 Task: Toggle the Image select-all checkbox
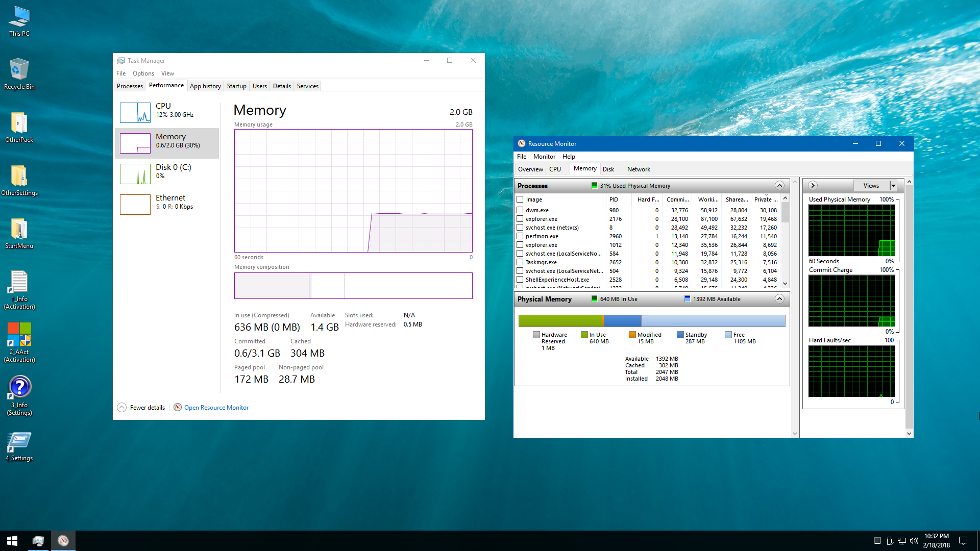[x=520, y=199]
